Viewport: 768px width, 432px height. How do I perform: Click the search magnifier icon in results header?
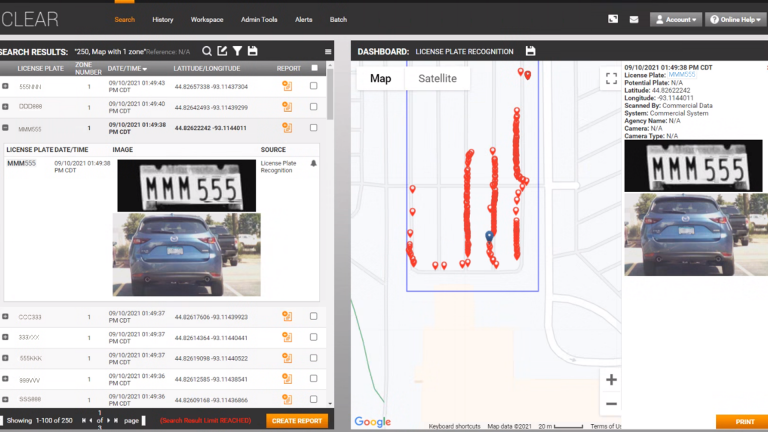(x=207, y=51)
